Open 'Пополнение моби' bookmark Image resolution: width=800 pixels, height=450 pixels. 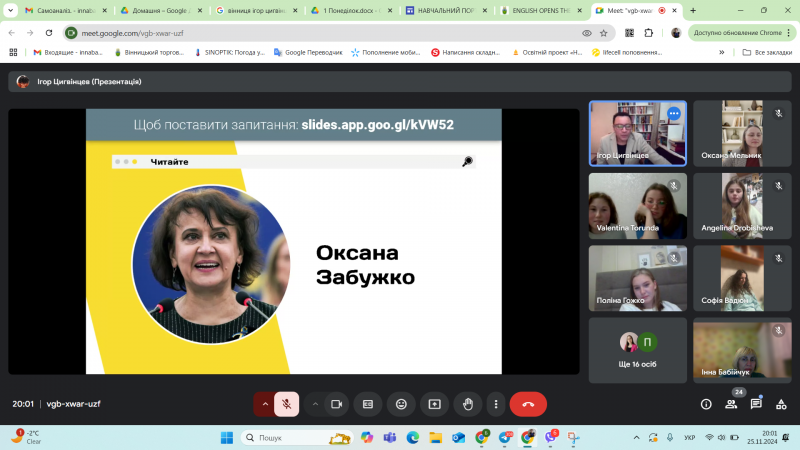[386, 52]
